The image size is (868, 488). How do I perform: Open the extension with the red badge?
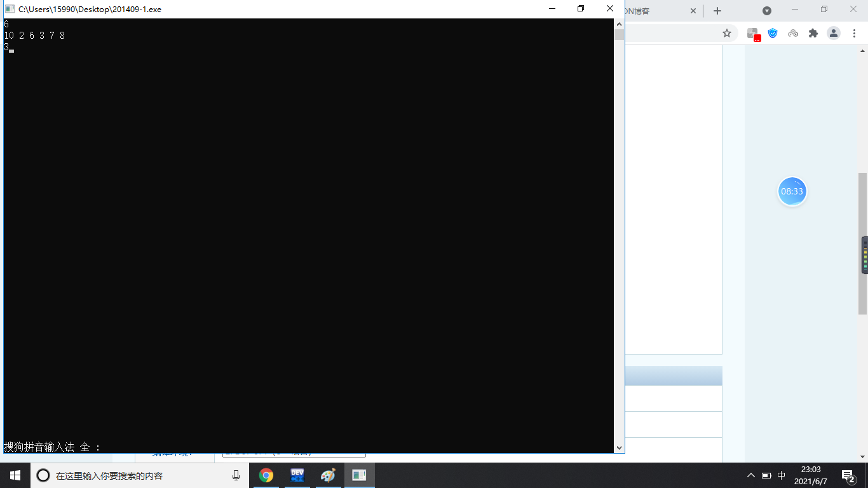753,34
